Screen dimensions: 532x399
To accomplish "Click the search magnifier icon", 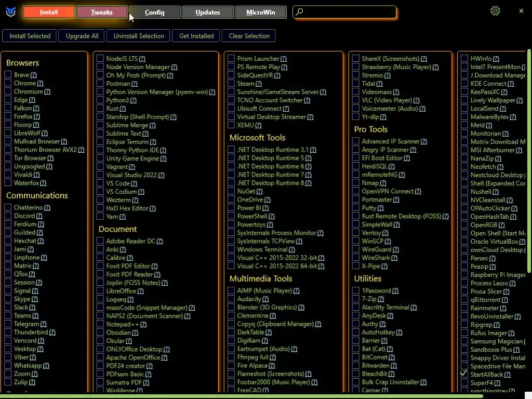I will pyautogui.click(x=299, y=12).
